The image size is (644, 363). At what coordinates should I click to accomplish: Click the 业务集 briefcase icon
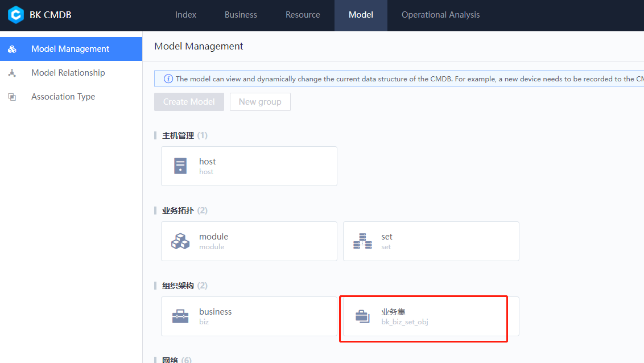tap(362, 316)
